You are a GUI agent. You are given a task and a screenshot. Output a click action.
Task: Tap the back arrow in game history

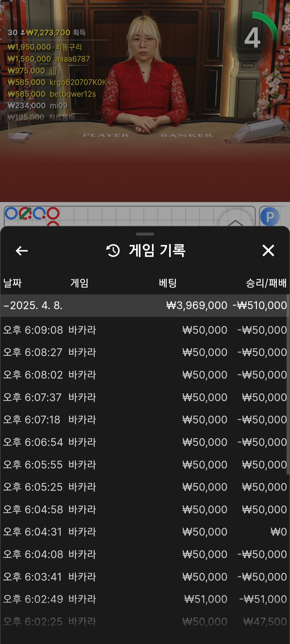point(22,251)
